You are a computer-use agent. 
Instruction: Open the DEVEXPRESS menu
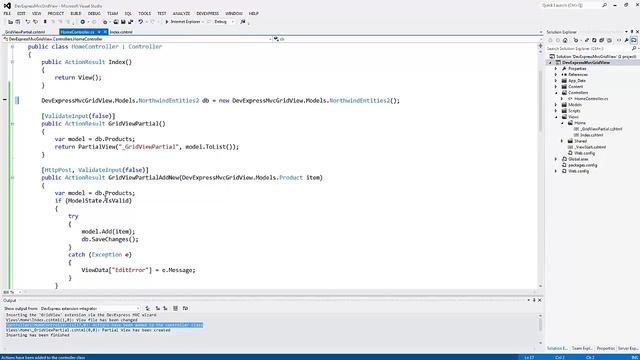207,13
